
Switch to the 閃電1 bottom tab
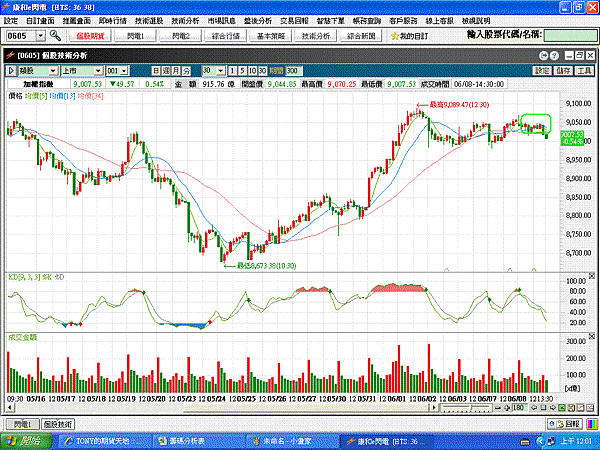(23, 424)
